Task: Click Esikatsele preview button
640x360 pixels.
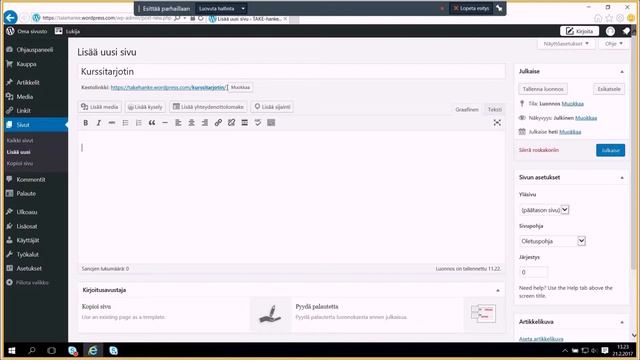Action: 609,89
